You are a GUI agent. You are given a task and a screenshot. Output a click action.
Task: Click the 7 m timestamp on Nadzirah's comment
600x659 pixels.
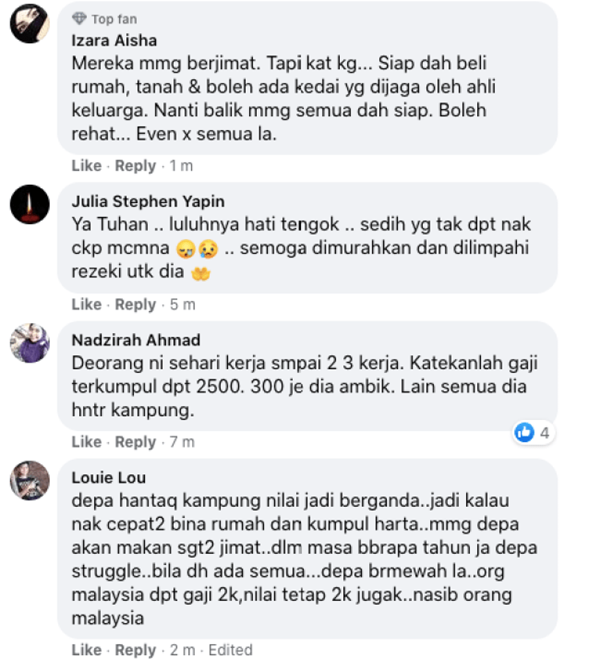(x=182, y=442)
